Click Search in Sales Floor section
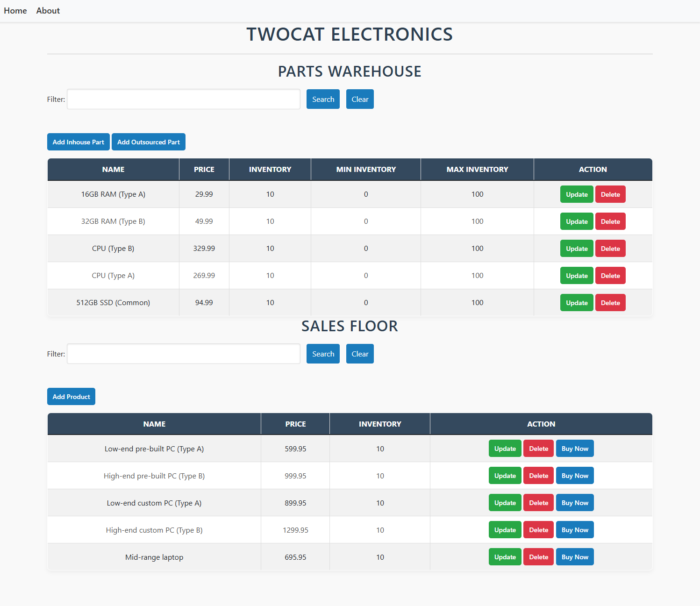 [323, 354]
